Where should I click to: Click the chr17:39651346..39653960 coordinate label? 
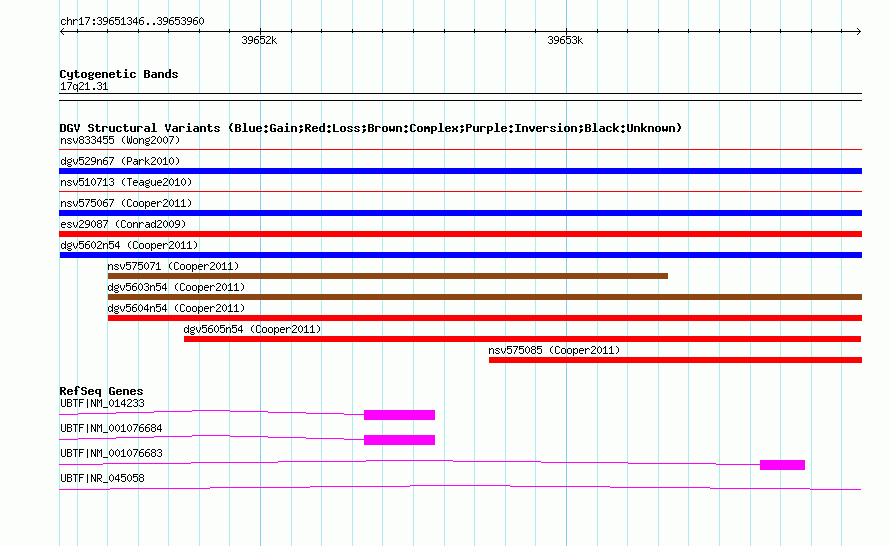(132, 22)
